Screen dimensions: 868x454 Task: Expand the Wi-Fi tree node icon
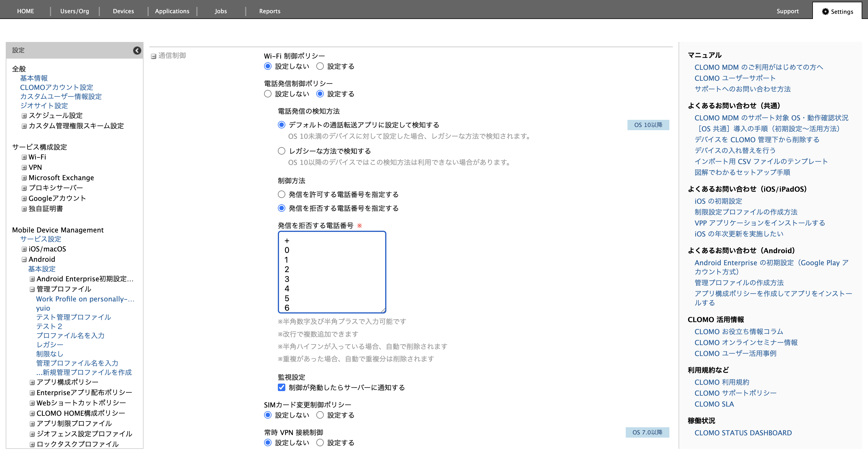(24, 157)
